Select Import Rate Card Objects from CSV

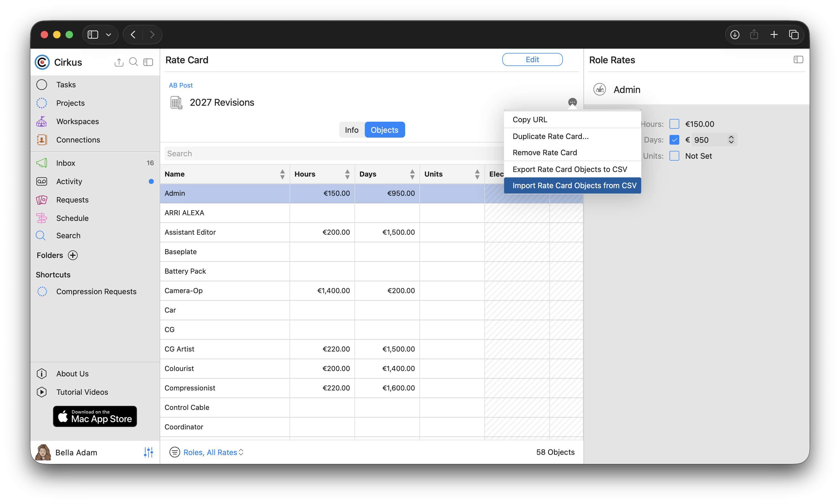tap(573, 185)
